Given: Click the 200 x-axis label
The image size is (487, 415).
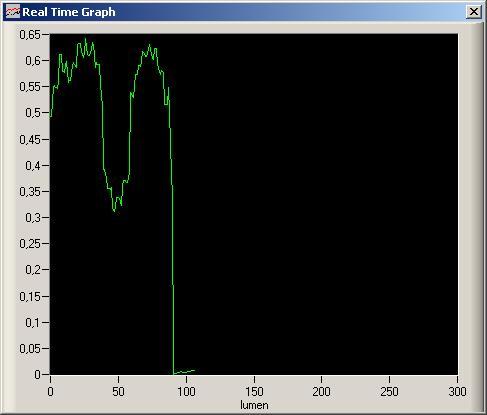Looking at the screenshot, I should [322, 392].
